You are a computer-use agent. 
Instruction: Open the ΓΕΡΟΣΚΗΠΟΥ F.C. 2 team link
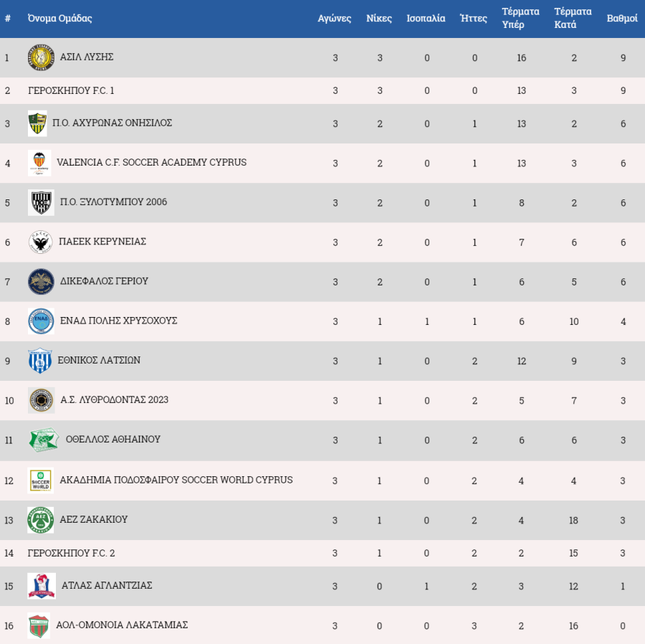coord(71,553)
